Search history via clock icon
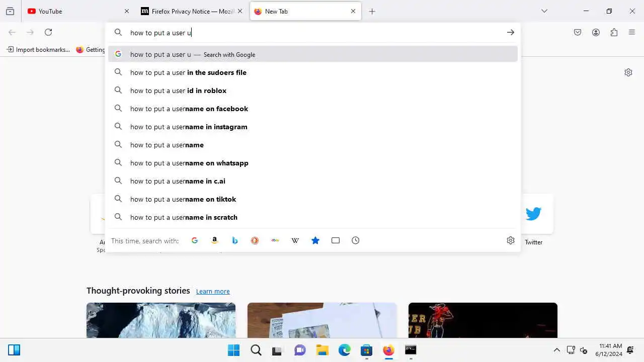Screen dimensions: 644x362 [x=356, y=240]
